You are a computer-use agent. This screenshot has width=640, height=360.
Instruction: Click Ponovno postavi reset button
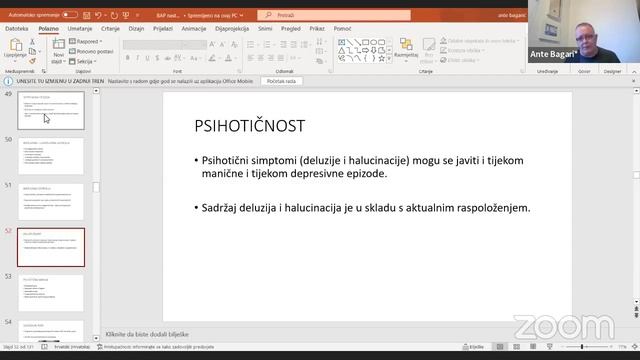91,51
